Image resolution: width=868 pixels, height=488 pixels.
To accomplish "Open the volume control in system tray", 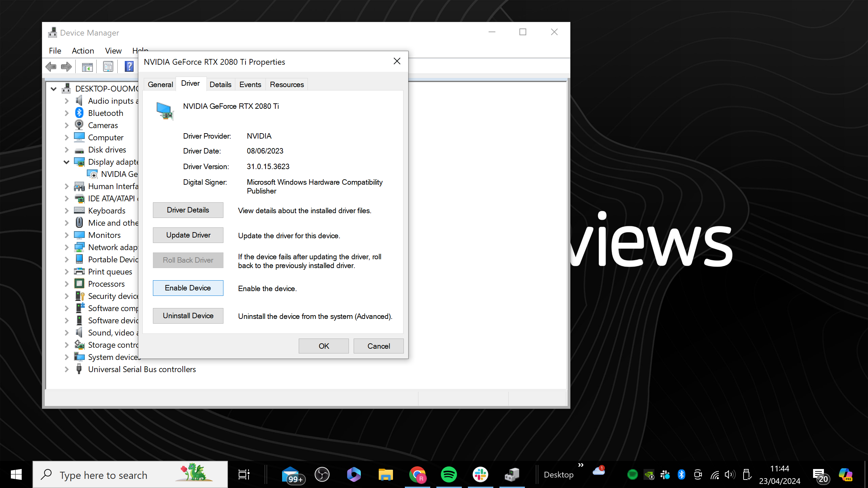I will pos(730,474).
